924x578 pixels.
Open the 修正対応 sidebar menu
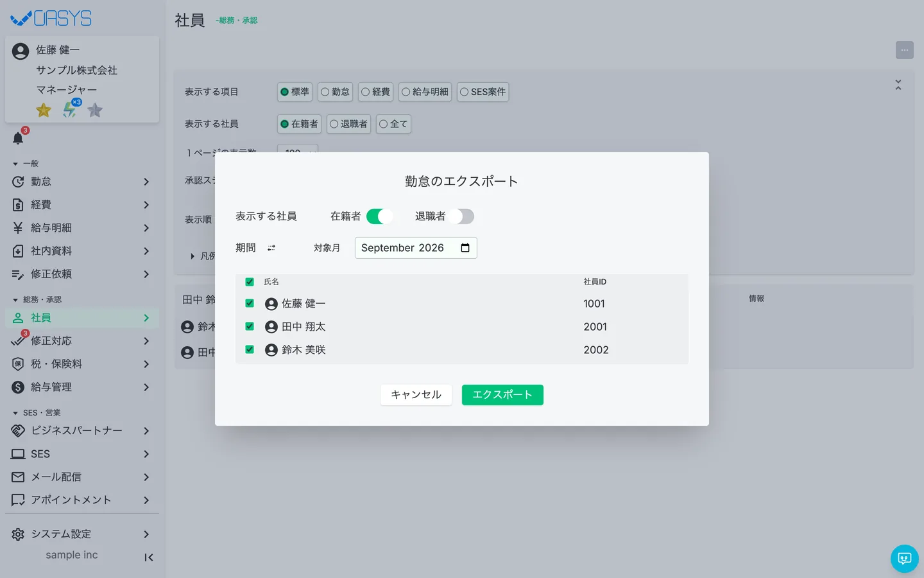82,341
